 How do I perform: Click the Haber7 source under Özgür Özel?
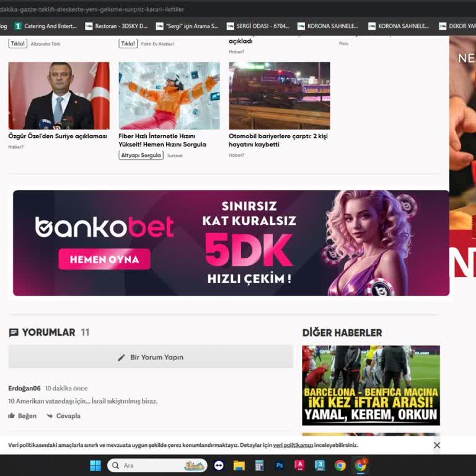[x=15, y=147]
